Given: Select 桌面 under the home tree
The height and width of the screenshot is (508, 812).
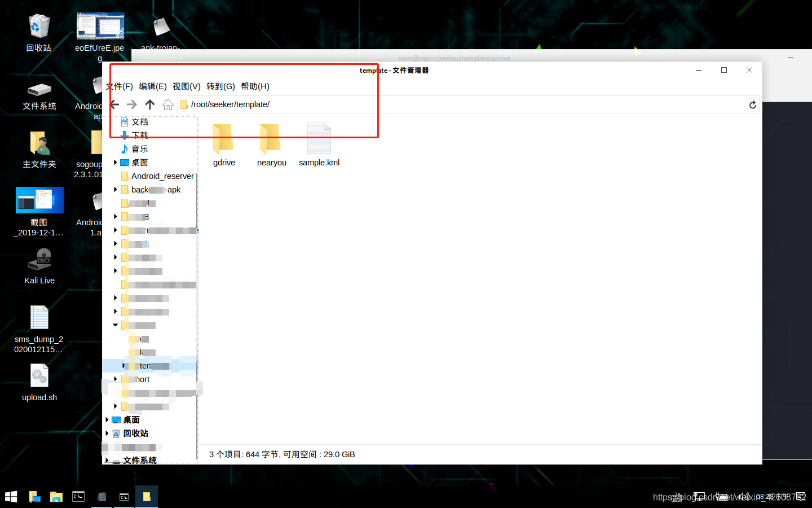Looking at the screenshot, I should pyautogui.click(x=140, y=163).
